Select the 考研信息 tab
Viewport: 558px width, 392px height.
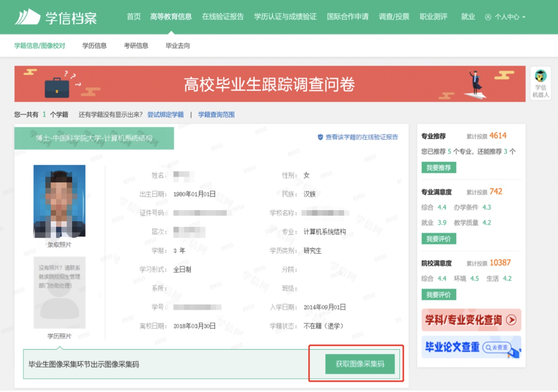click(x=136, y=46)
